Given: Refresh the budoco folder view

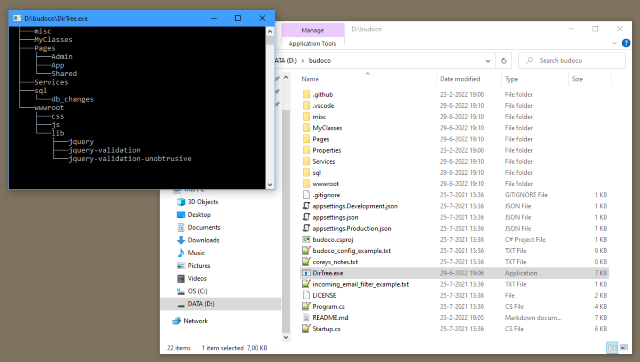Looking at the screenshot, I should [504, 60].
